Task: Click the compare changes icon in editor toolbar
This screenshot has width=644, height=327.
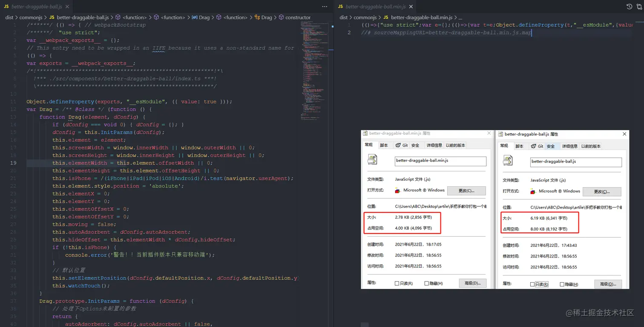Action: pyautogui.click(x=639, y=7)
